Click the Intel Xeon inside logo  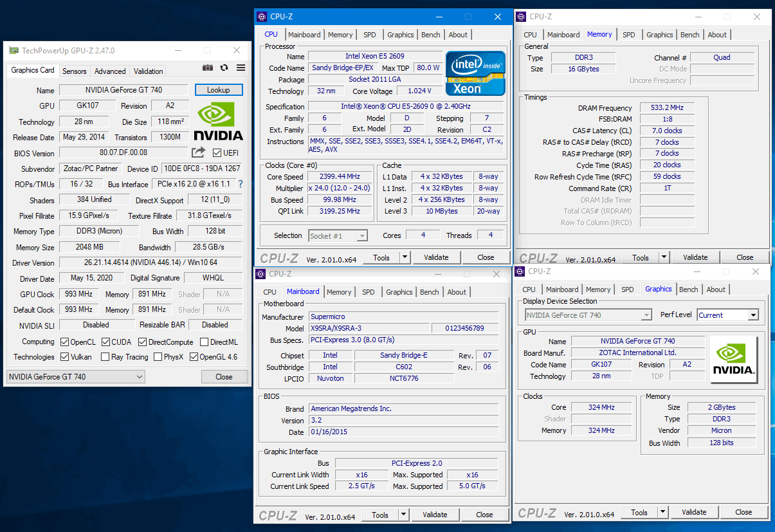477,73
